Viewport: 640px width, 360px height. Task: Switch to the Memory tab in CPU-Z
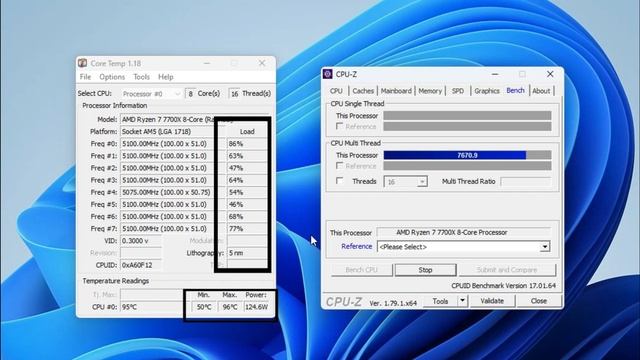pyautogui.click(x=430, y=91)
